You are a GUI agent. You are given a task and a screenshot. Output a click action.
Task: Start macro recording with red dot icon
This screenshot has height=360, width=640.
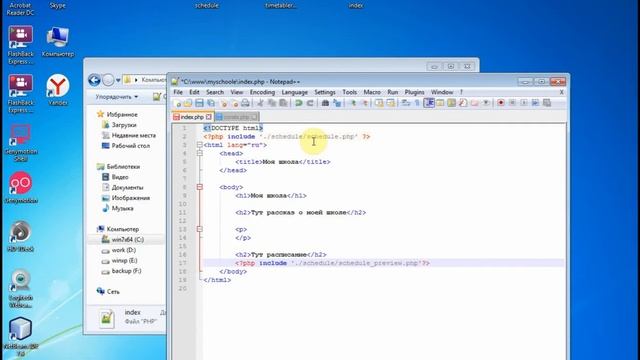(x=501, y=103)
